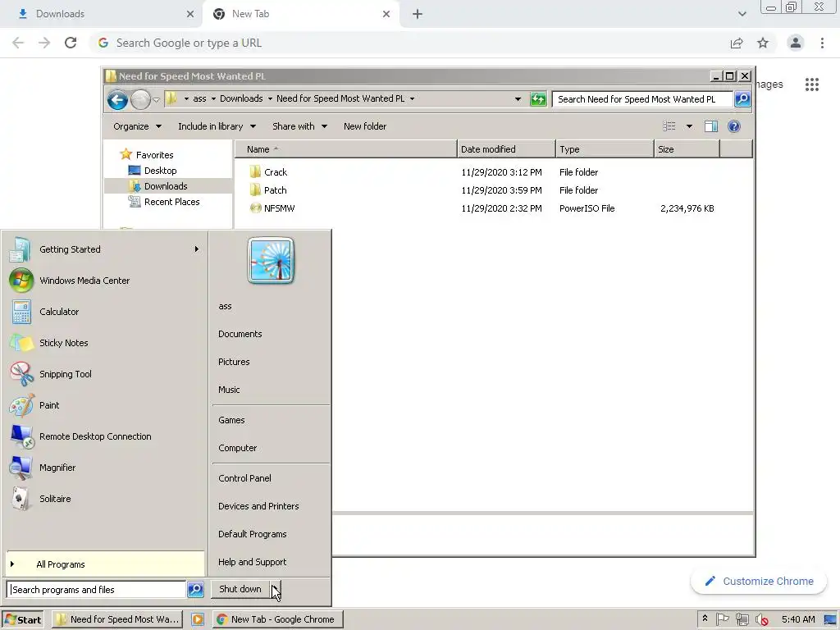Click Explorer folder search box

tap(643, 99)
